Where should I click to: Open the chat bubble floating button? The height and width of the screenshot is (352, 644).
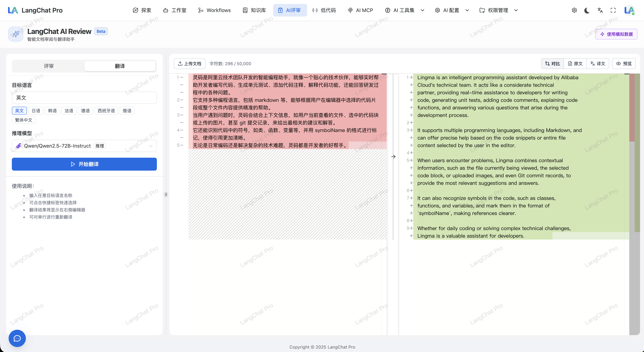click(17, 338)
